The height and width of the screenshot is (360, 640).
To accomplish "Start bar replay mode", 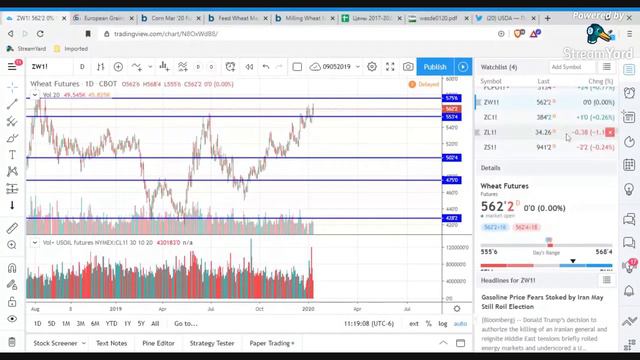I will [x=249, y=67].
